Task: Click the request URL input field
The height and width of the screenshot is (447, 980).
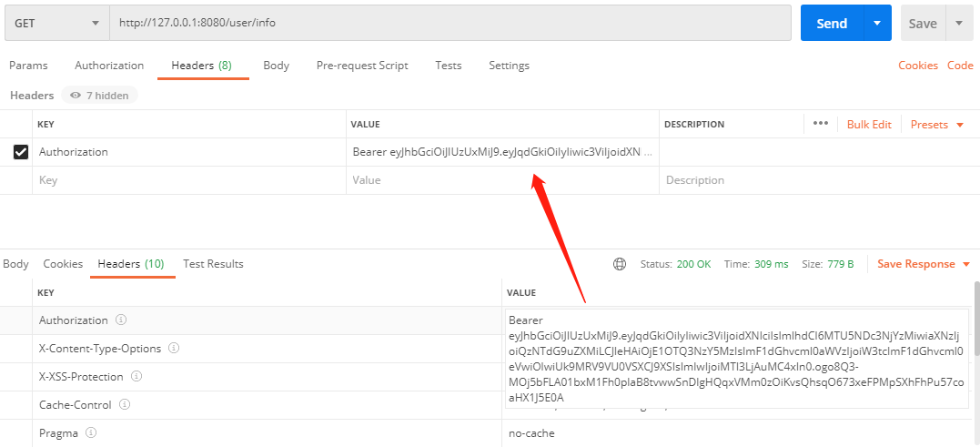Action: click(450, 24)
